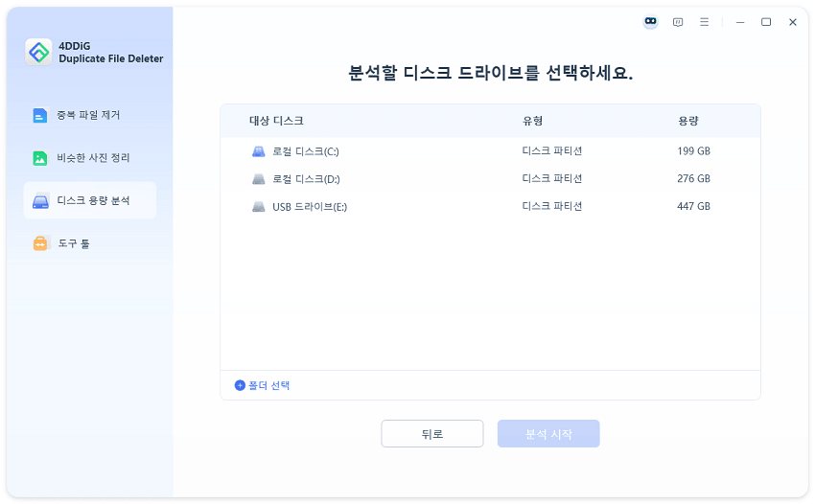The height and width of the screenshot is (504, 815).
Task: Click the 폴더 선택 link
Action: tap(268, 385)
